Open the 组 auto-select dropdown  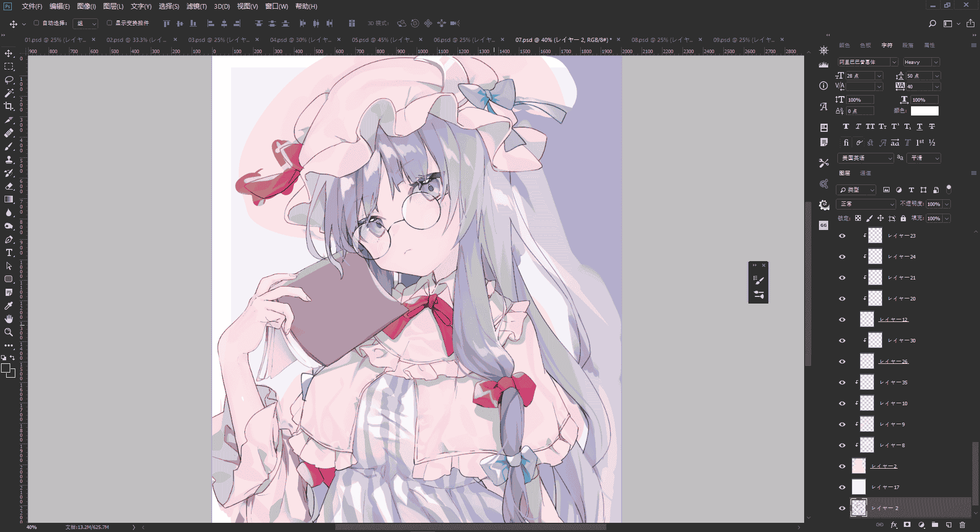(85, 24)
